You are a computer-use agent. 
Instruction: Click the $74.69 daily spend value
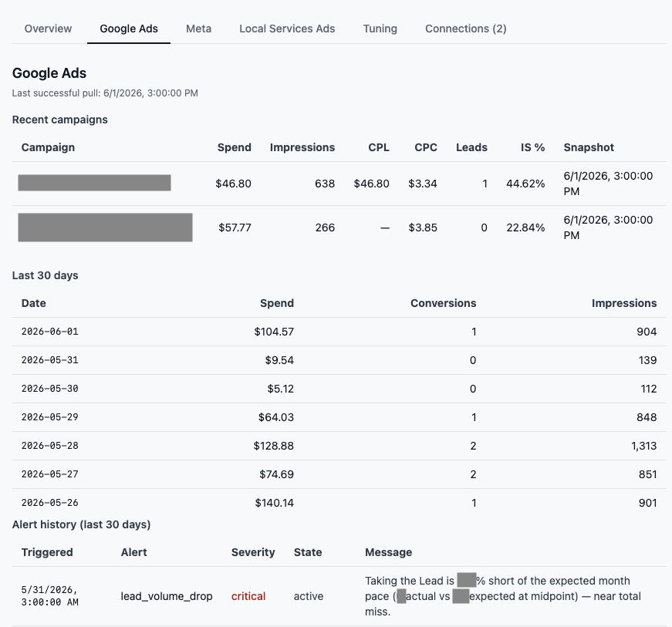point(276,474)
